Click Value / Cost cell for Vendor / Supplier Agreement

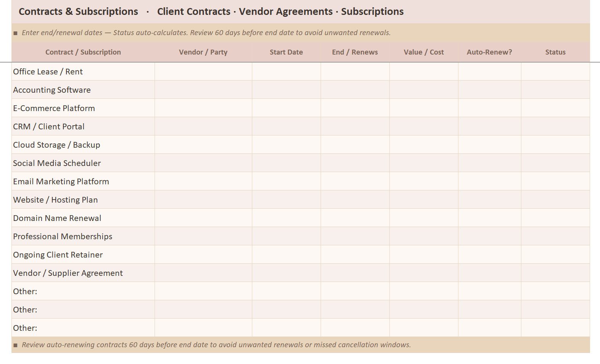[424, 273]
